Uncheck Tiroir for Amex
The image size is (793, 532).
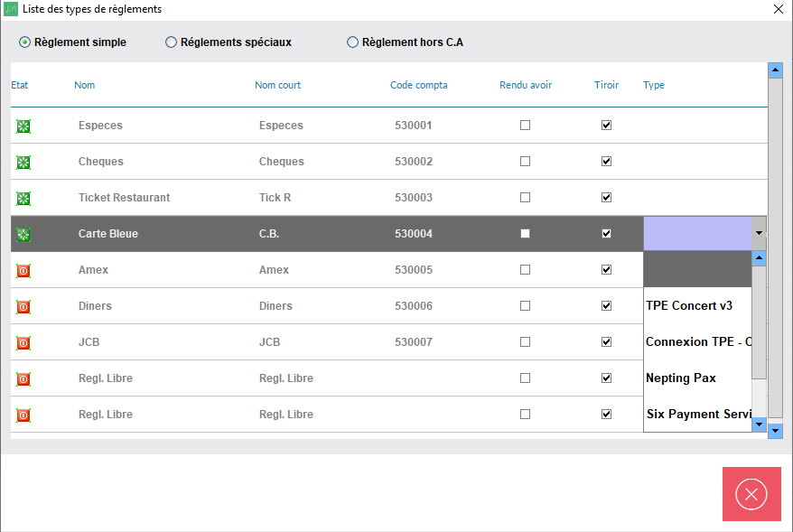[606, 269]
